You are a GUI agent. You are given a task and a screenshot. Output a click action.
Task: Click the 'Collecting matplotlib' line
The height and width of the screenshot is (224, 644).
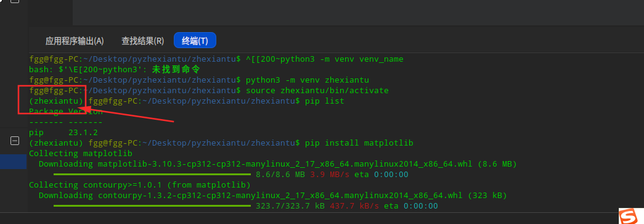click(81, 153)
